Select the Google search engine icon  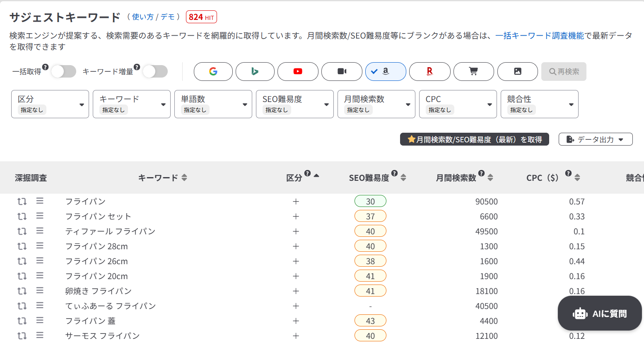pos(213,71)
